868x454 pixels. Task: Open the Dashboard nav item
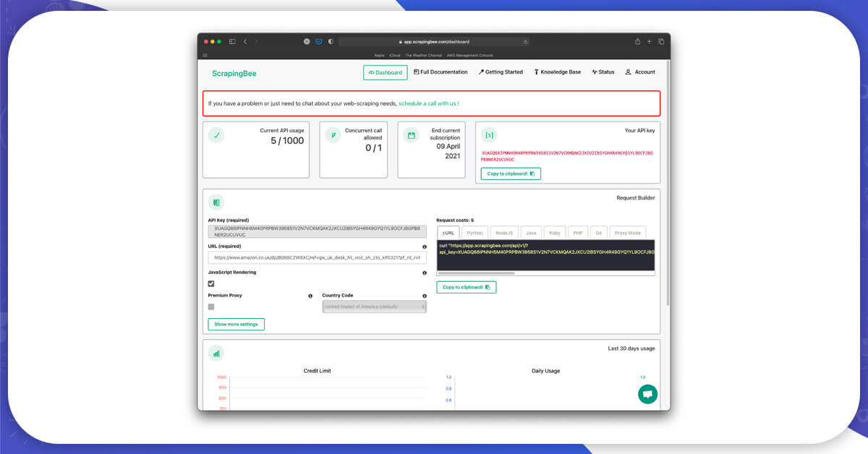pos(386,72)
